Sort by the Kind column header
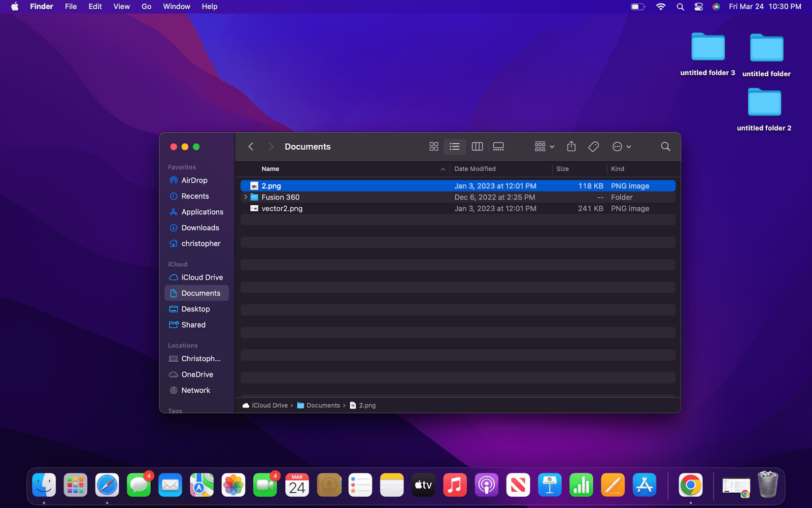Viewport: 812px width, 508px height. (x=641, y=169)
